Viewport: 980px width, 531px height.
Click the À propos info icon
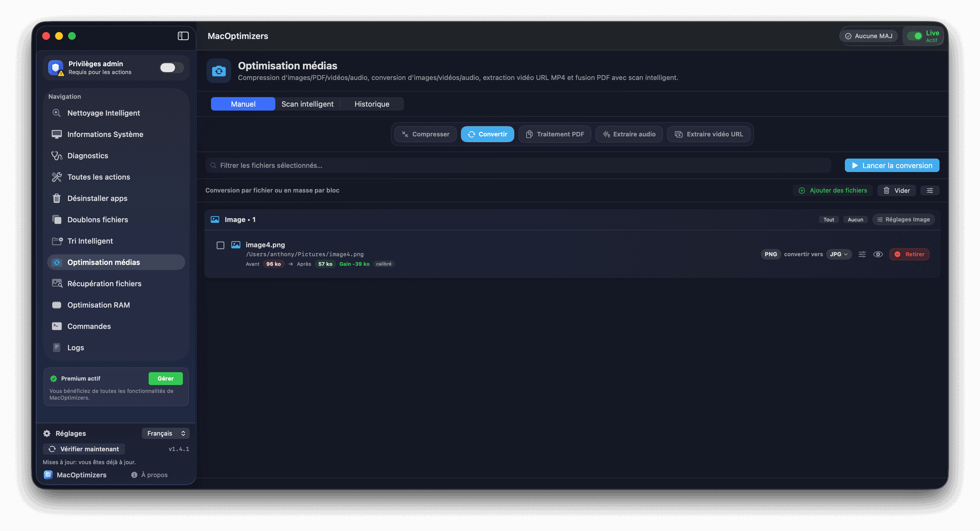point(134,475)
